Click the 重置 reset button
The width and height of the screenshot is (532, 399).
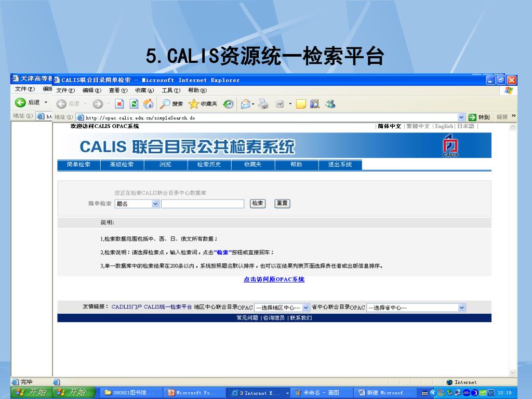pyautogui.click(x=282, y=203)
